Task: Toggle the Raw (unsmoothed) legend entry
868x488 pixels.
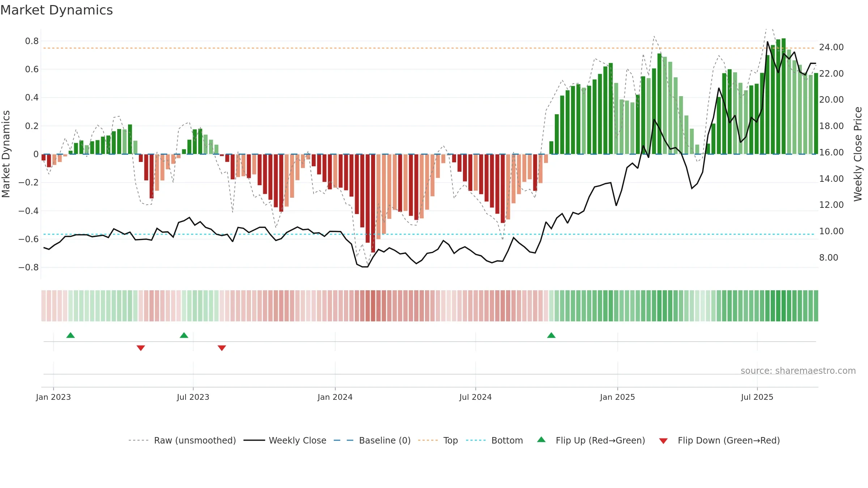Action: tap(182, 440)
